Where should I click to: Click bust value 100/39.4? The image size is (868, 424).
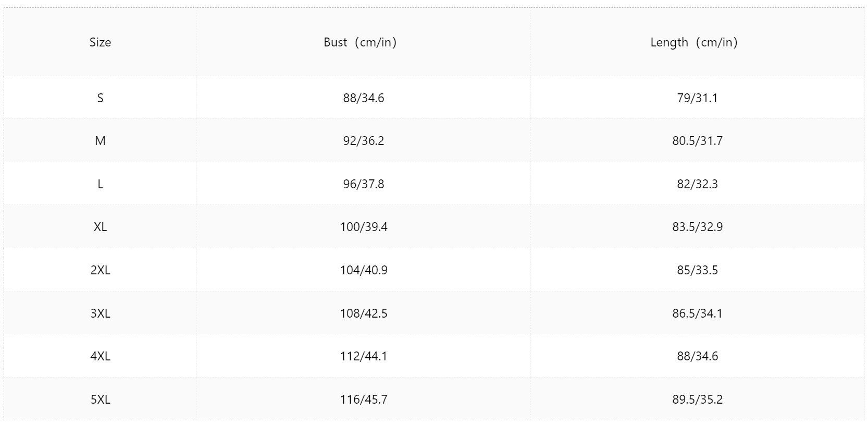coord(364,227)
